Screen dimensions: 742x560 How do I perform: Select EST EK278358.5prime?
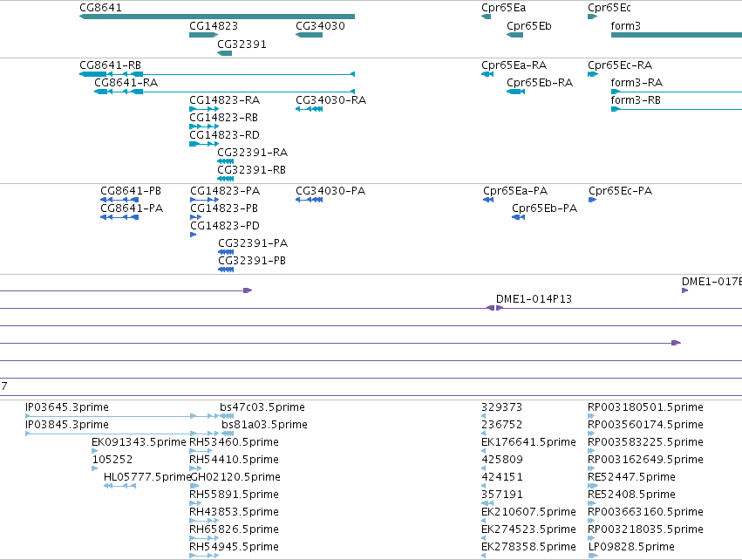[484, 556]
